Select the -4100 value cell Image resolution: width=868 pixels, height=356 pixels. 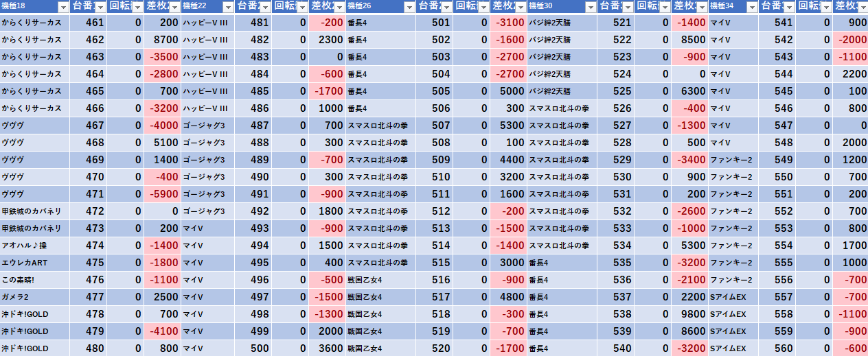(163, 331)
